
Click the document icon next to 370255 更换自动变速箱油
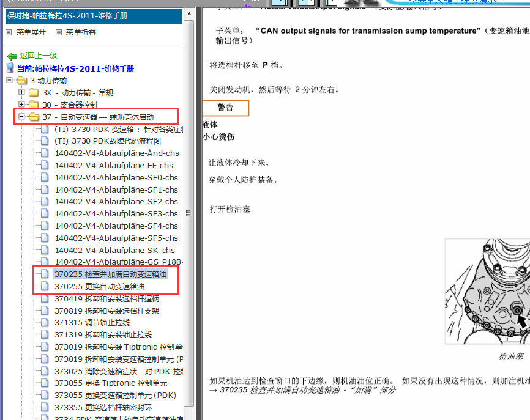coord(44,286)
